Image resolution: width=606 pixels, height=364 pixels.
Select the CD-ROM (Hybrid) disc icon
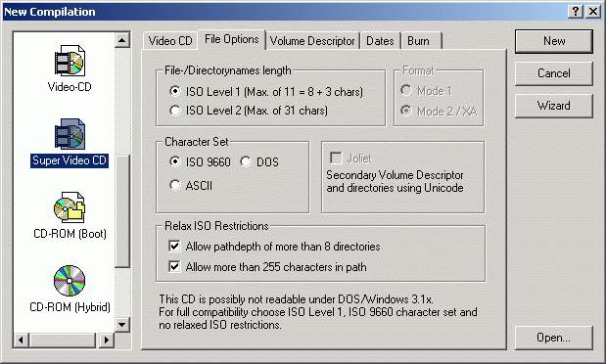pyautogui.click(x=70, y=281)
